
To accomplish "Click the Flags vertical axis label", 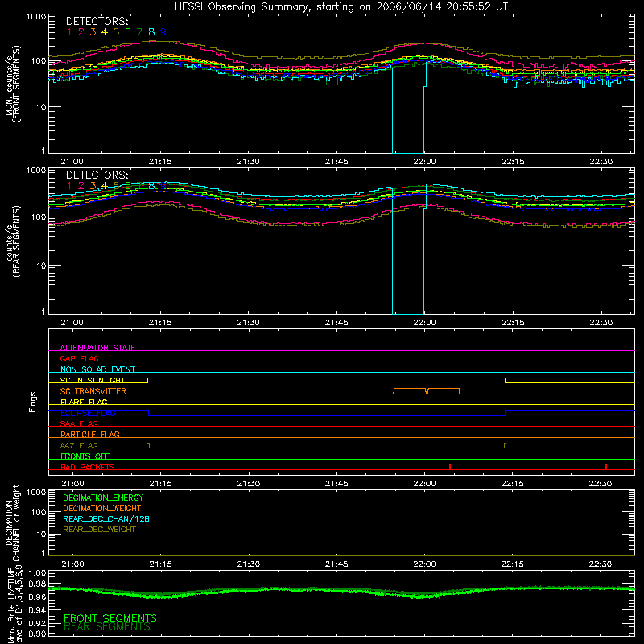I will (x=33, y=402).
